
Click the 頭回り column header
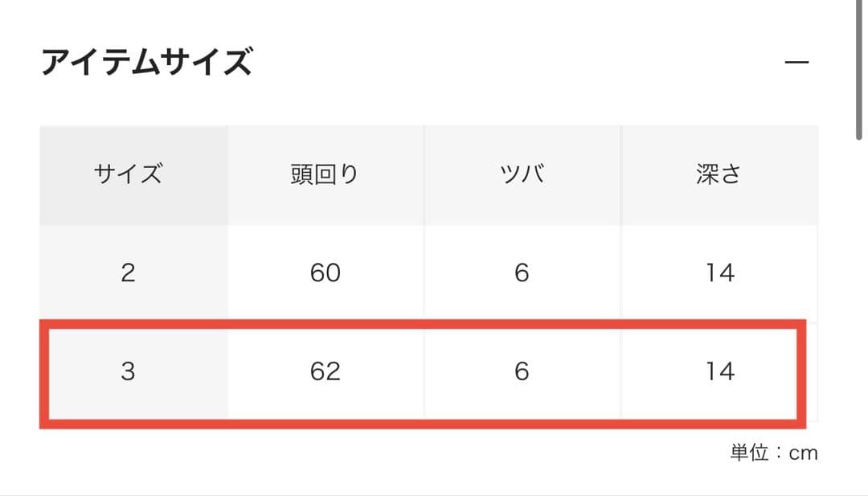tap(325, 174)
